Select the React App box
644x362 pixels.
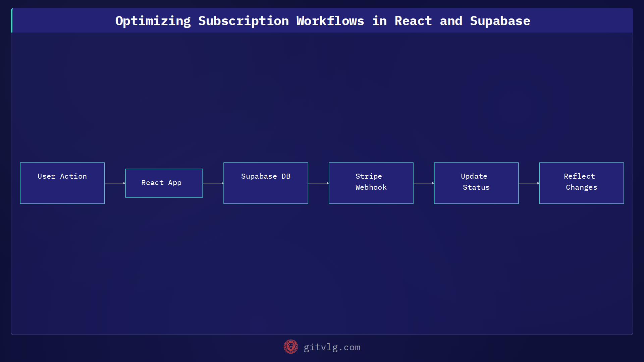pos(164,183)
